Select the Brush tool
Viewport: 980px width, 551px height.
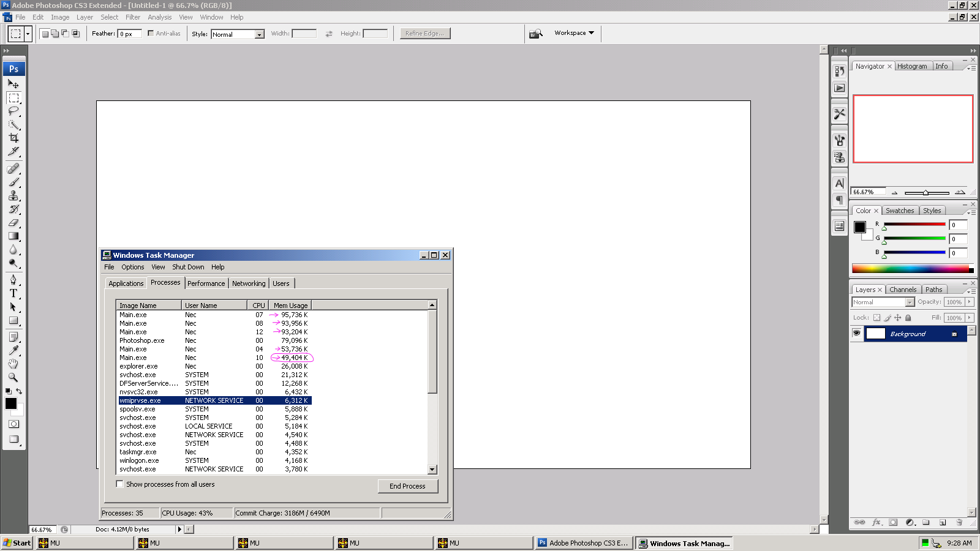[x=13, y=182]
